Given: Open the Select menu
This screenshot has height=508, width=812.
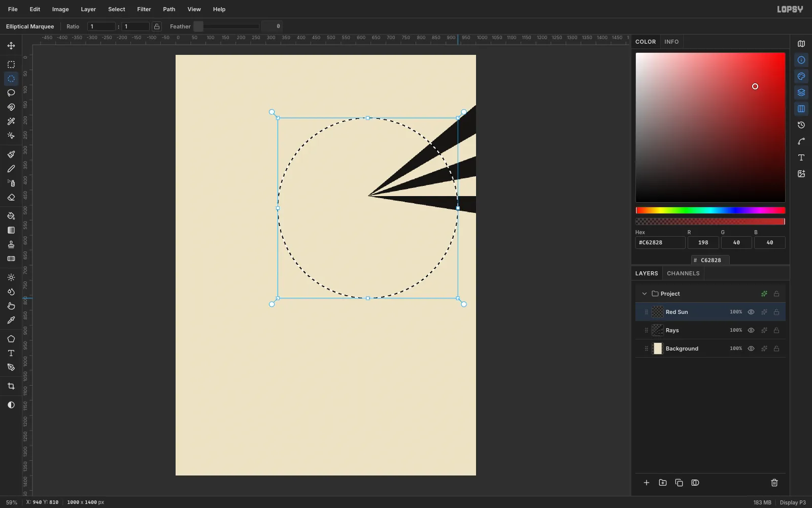Looking at the screenshot, I should pyautogui.click(x=117, y=9).
